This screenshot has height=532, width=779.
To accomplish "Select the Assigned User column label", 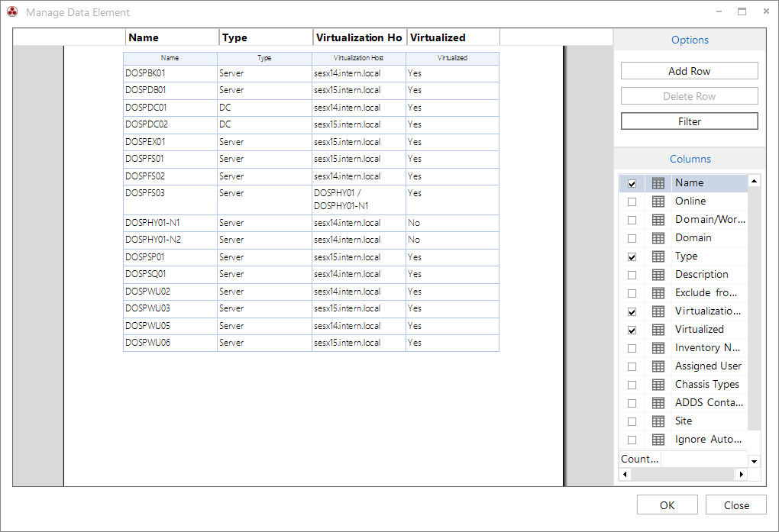I will pos(708,366).
